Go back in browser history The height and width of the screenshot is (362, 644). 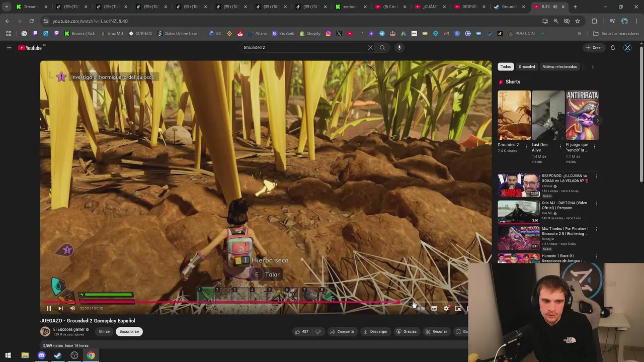pyautogui.click(x=7, y=21)
